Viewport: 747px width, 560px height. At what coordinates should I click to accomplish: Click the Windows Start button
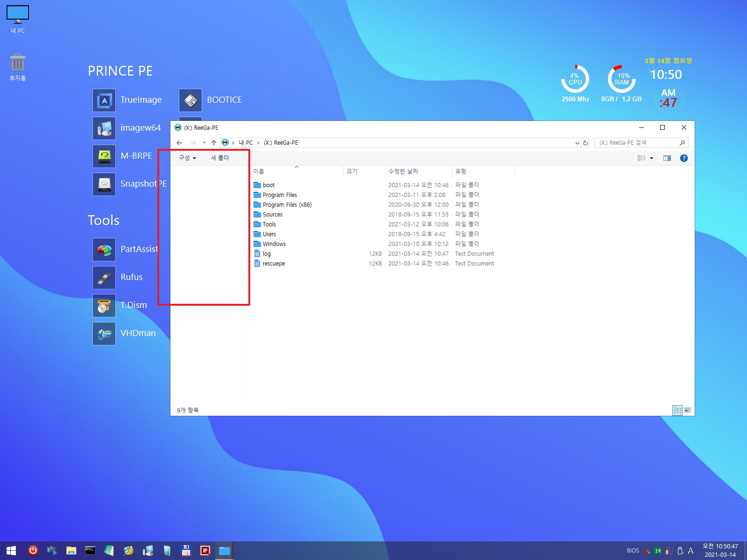click(11, 551)
